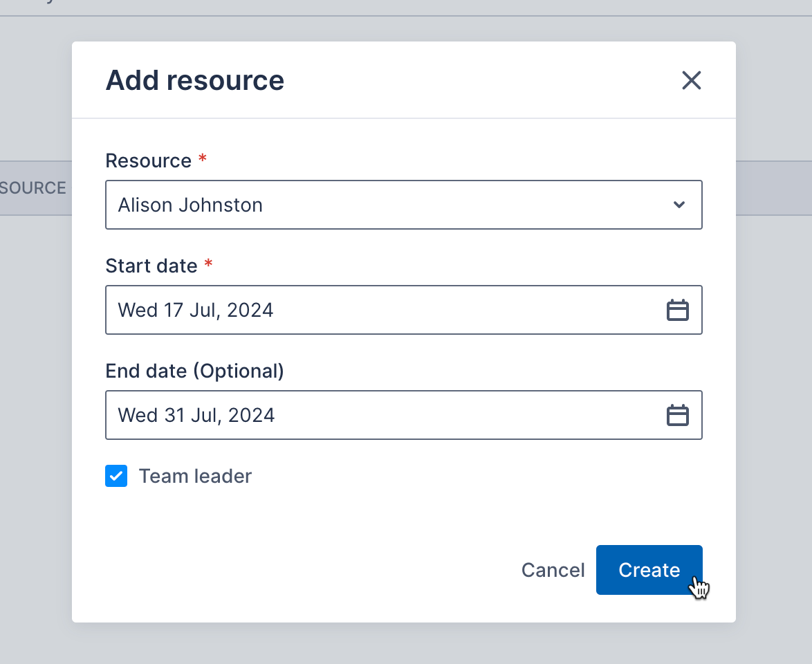Screen dimensions: 812x664
Task: Click the dismiss icon in the dialog header
Action: pyautogui.click(x=691, y=80)
